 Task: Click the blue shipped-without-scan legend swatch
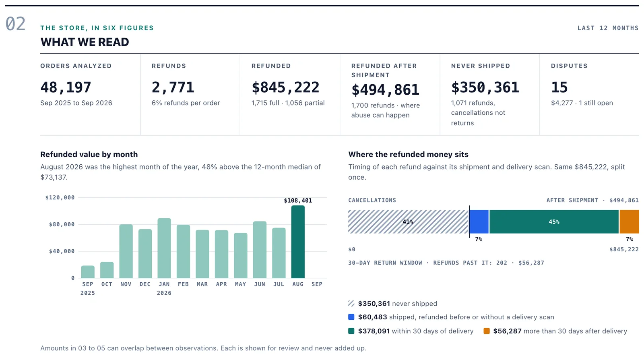[351, 317]
